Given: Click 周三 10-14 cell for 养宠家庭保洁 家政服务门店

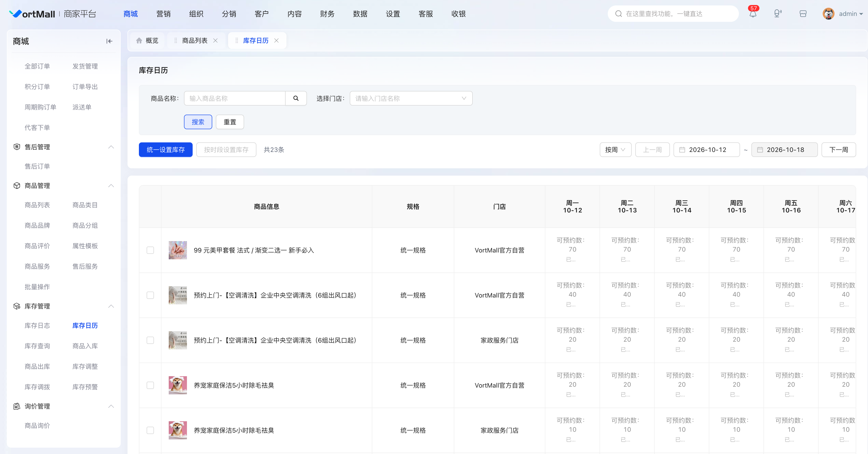Looking at the screenshot, I should 682,430.
